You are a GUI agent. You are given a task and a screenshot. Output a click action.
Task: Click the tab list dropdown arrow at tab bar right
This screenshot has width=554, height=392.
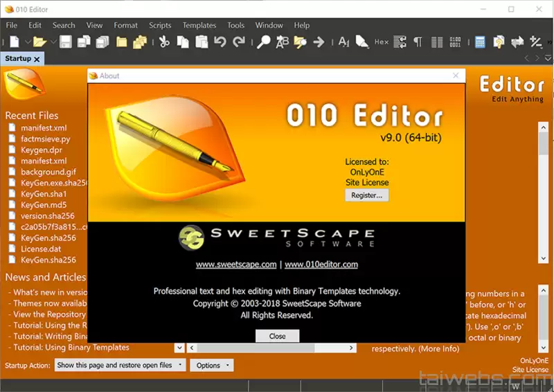(x=548, y=58)
